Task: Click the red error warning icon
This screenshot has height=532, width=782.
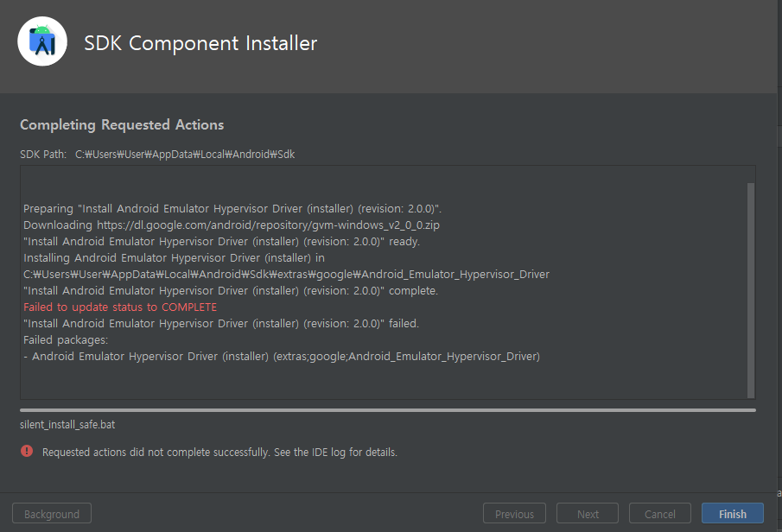Action: pos(27,451)
